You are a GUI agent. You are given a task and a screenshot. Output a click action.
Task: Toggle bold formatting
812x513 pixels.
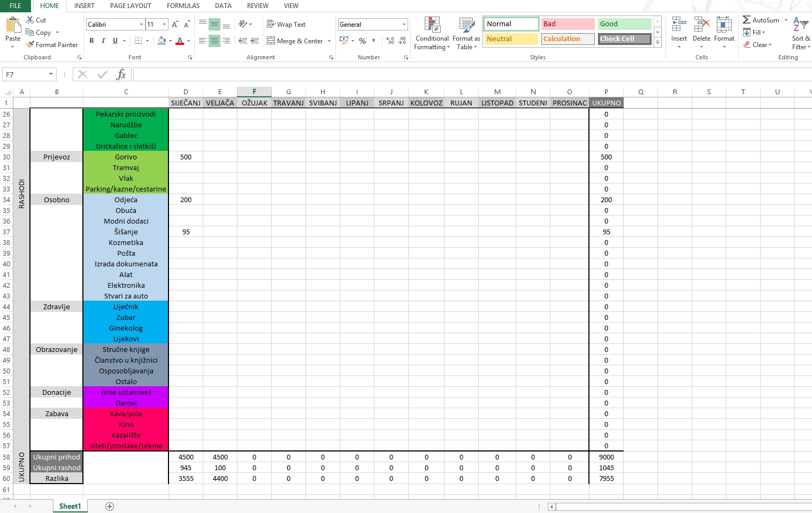[91, 40]
